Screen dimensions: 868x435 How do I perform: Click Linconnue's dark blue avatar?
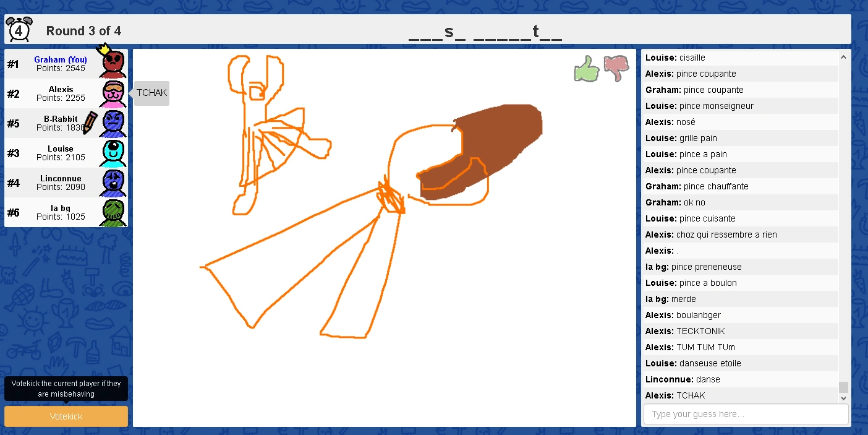tap(113, 183)
